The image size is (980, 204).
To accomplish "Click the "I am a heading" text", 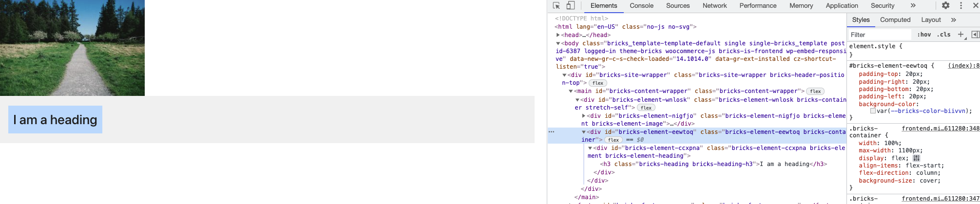I will click(x=55, y=120).
